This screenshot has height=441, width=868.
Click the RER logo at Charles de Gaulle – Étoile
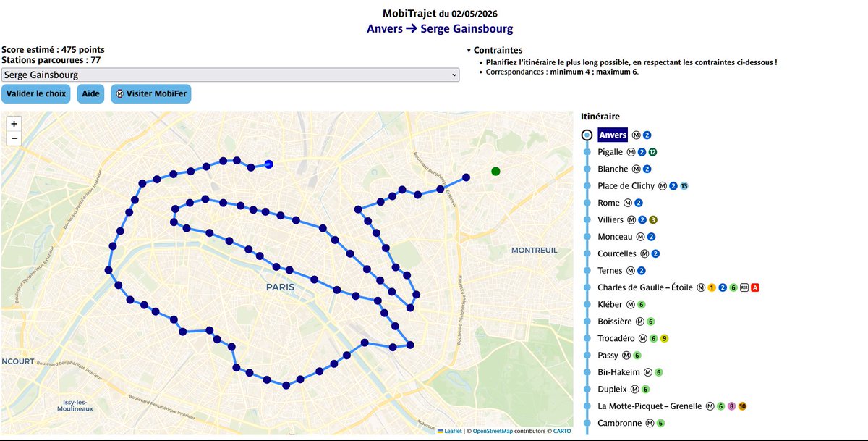tap(744, 287)
